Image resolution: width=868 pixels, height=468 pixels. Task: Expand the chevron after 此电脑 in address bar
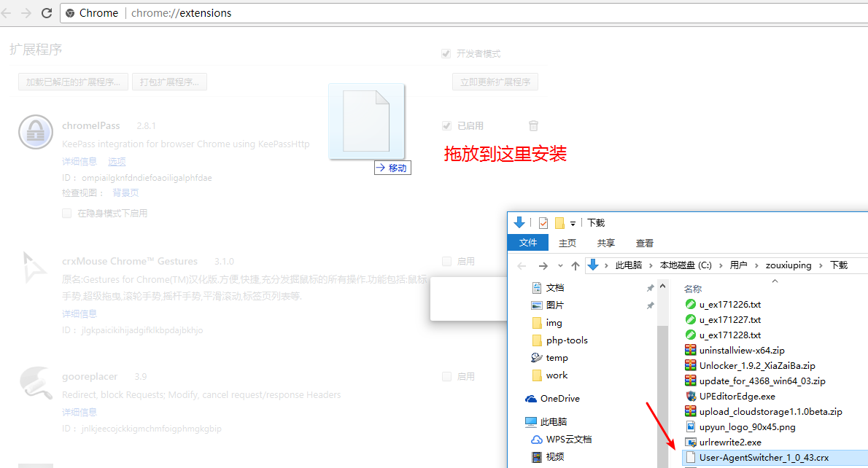point(651,265)
